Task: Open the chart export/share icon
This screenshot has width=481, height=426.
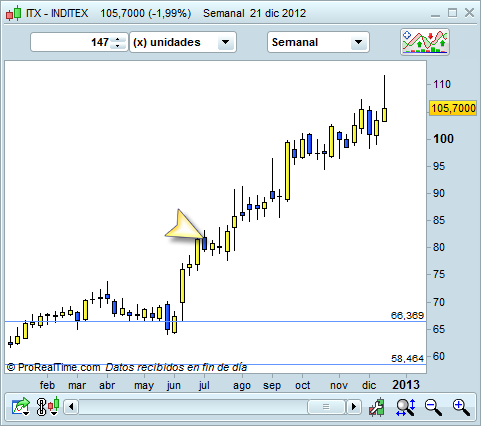Action: pos(21,407)
